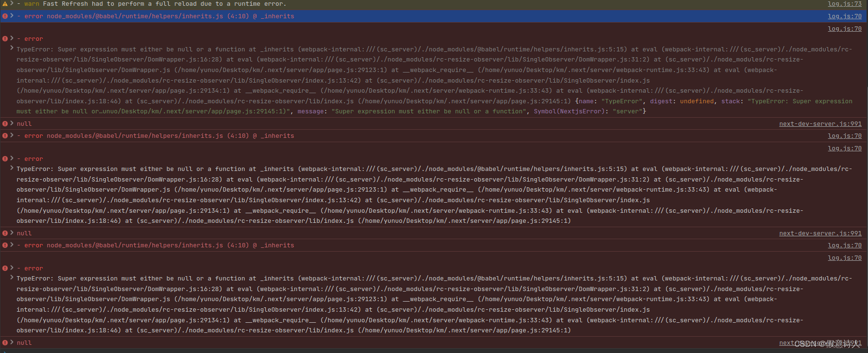Click the error icon on the highlighted inherits.js row

coord(5,16)
